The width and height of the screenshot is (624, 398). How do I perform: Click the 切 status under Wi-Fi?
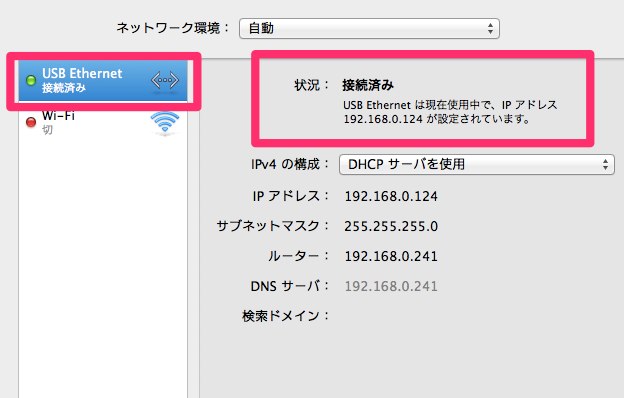click(47, 130)
